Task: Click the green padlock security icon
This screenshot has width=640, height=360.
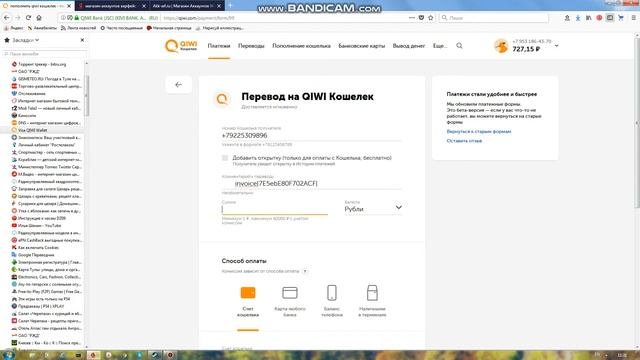Action: tap(76, 18)
